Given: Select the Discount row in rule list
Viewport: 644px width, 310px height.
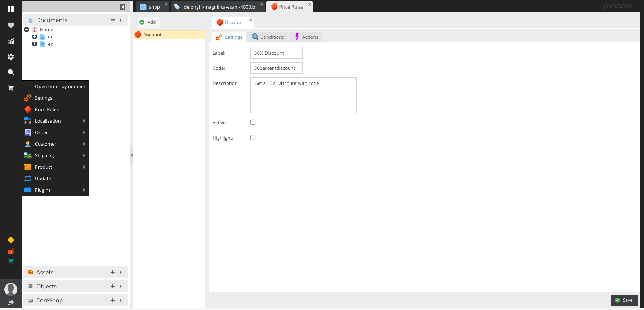Looking at the screenshot, I should click(169, 35).
